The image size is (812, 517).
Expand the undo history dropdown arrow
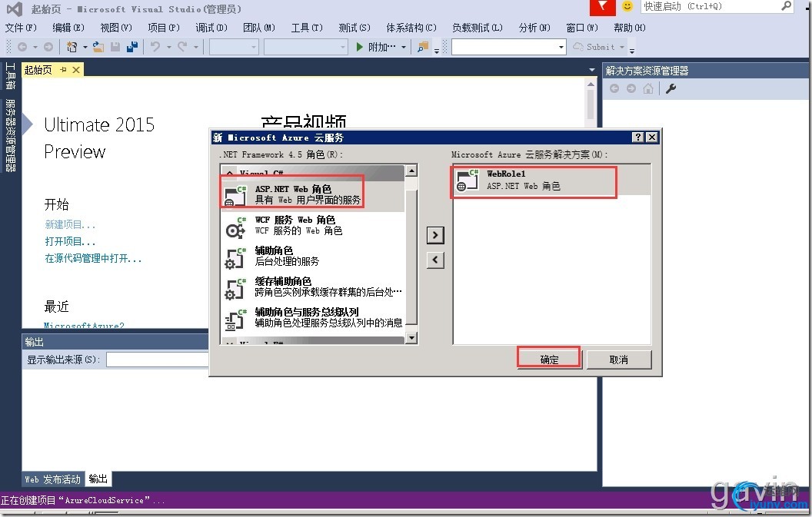tap(169, 47)
